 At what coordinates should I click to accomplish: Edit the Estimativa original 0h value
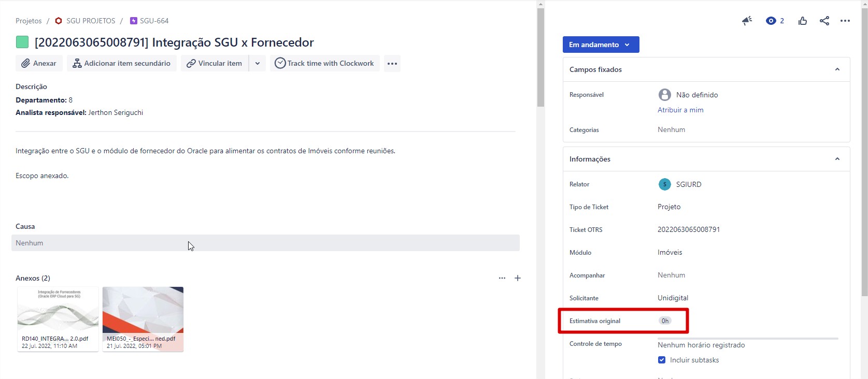665,321
